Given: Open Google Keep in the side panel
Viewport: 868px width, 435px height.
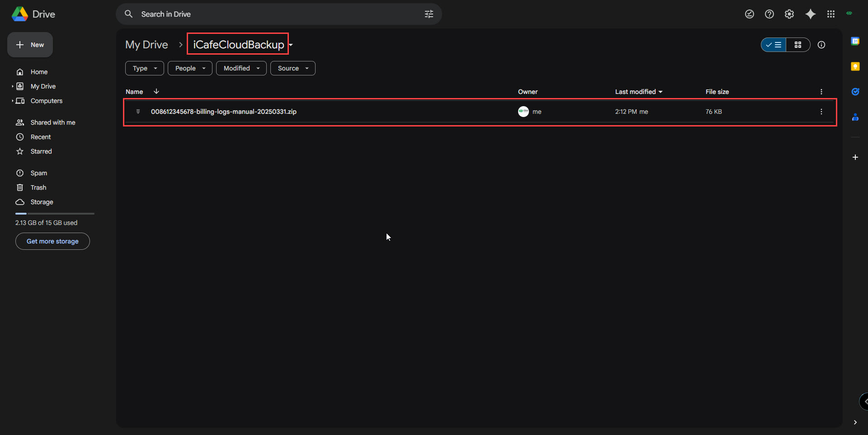Looking at the screenshot, I should coord(855,66).
